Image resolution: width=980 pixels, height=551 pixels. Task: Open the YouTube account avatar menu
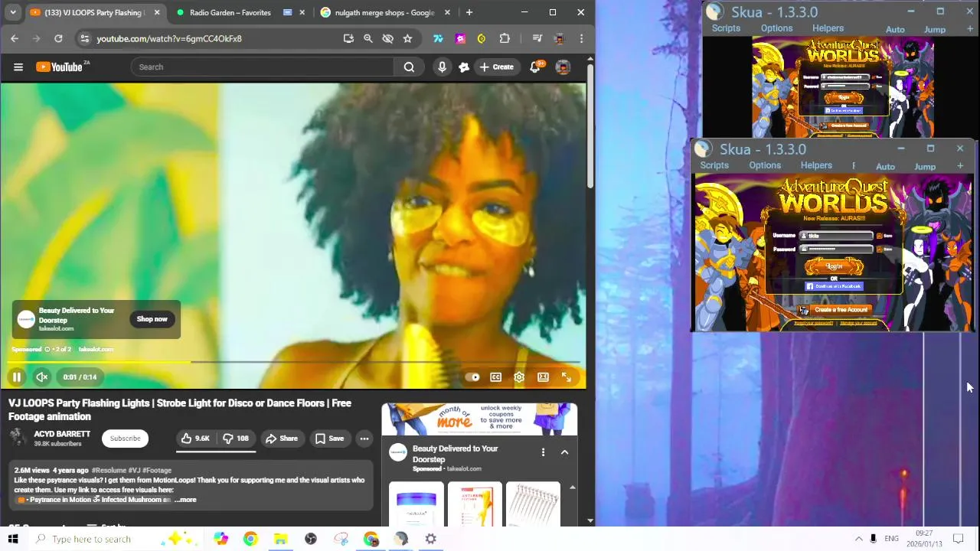pyautogui.click(x=563, y=67)
